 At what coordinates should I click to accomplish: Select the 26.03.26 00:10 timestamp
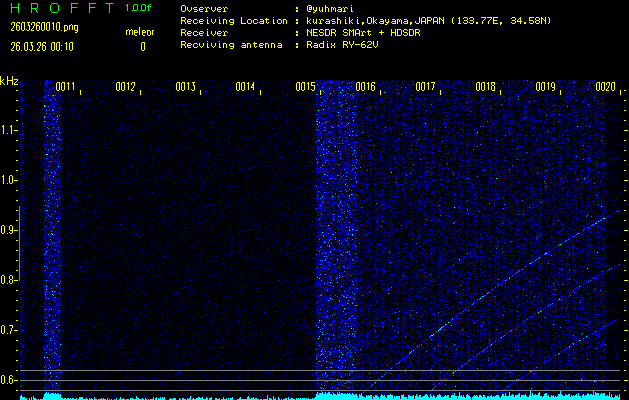(42, 46)
